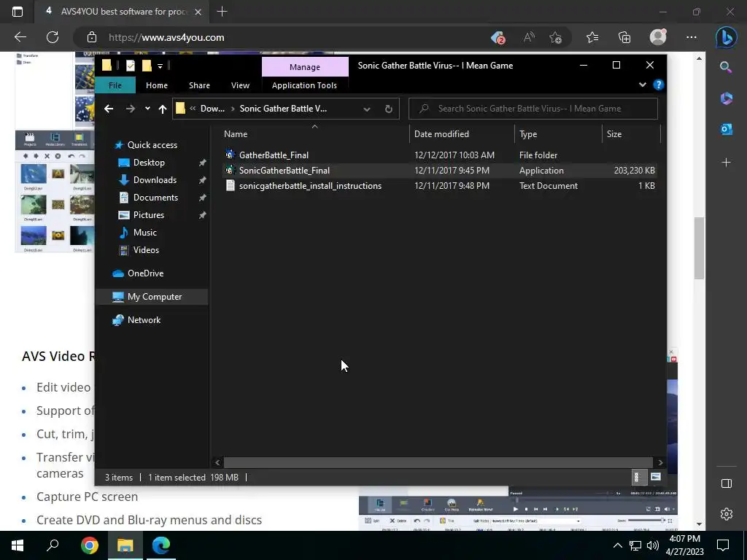747x560 pixels.
Task: Go forward in File Explorer
Action: (130, 109)
